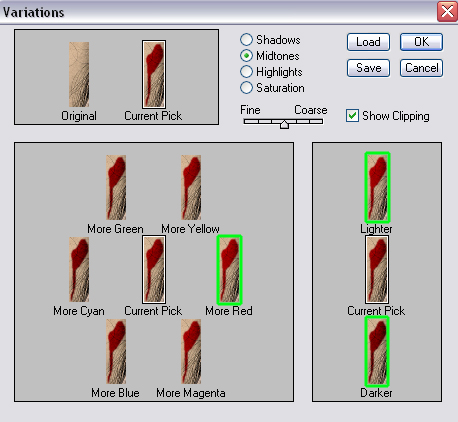Click the top Current Pick thumbnail
The width and height of the screenshot is (458, 422).
(x=154, y=74)
